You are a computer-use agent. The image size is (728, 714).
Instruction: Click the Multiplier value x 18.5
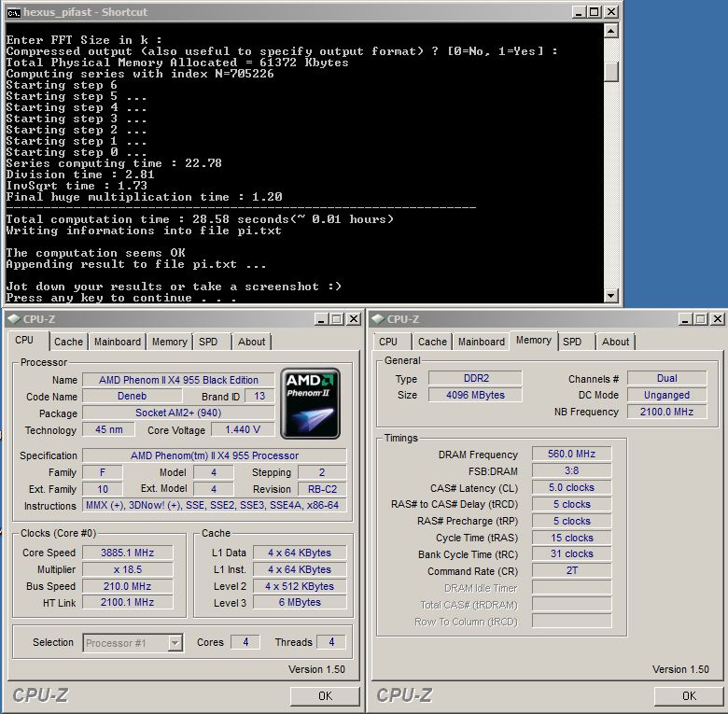click(x=127, y=569)
